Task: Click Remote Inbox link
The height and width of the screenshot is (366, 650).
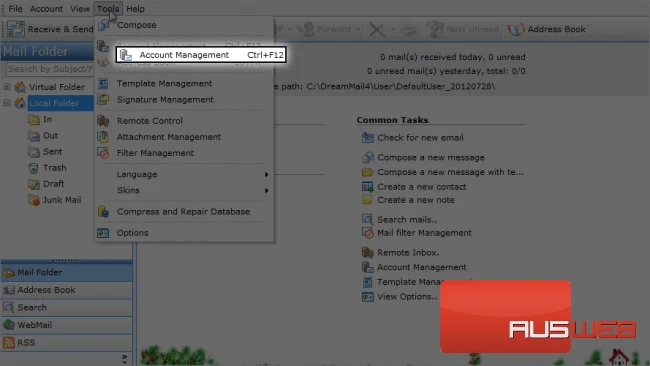Action: click(x=408, y=253)
